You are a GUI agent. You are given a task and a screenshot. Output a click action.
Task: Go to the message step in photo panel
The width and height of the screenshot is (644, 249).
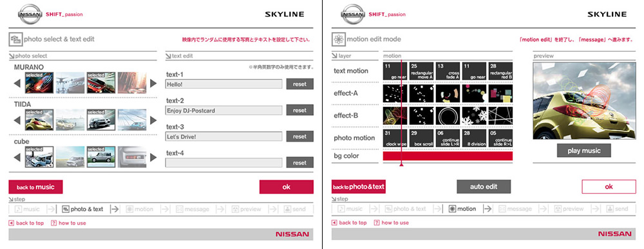click(x=193, y=209)
